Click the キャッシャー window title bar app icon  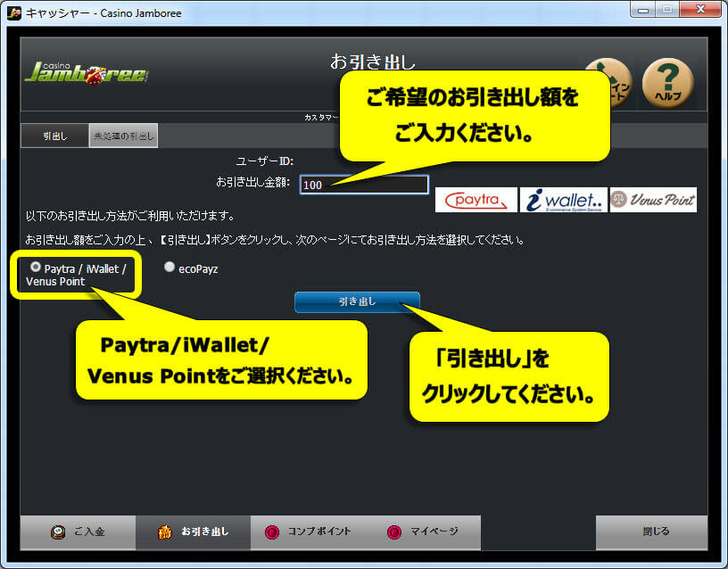pyautogui.click(x=14, y=13)
